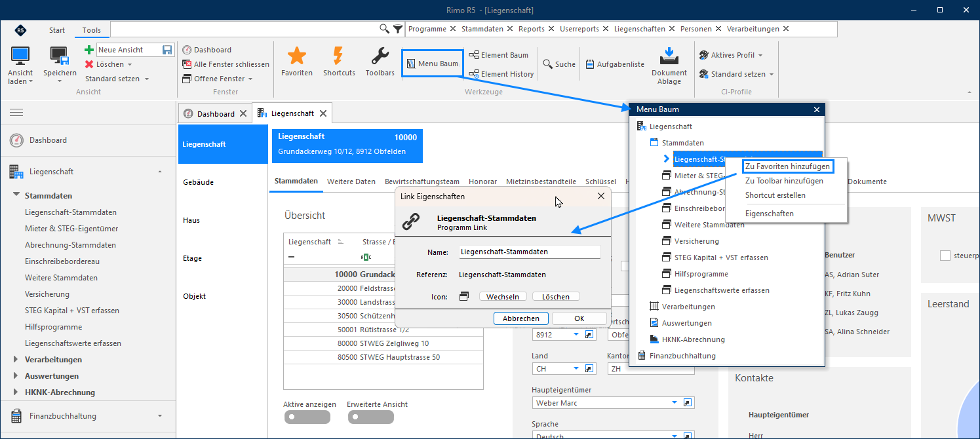Open the Element History tool
980x439 pixels.
501,74
